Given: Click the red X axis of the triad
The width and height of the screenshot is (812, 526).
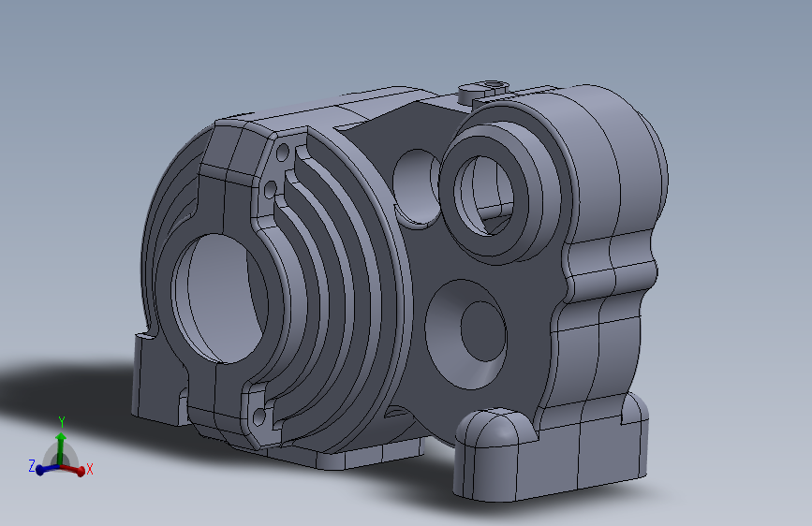Looking at the screenshot, I should [74, 469].
